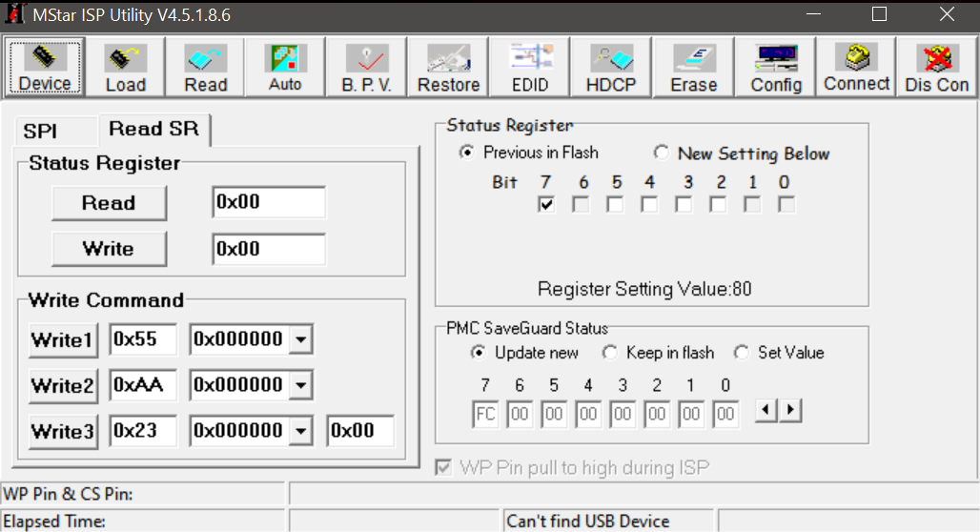Start the Auto programming icon
980x532 pixels.
(285, 67)
